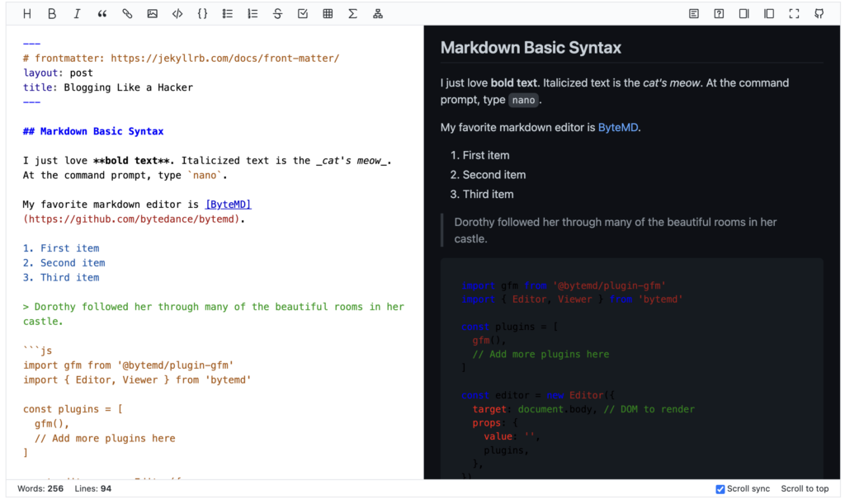Screen dimensions: 845x504
Task: Toggle fullscreen mode
Action: [x=794, y=14]
